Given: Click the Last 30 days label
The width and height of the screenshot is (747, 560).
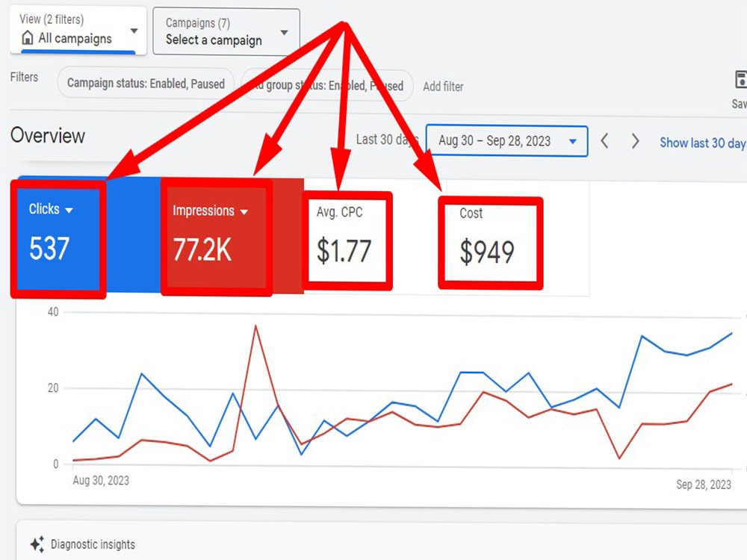Looking at the screenshot, I should point(387,140).
